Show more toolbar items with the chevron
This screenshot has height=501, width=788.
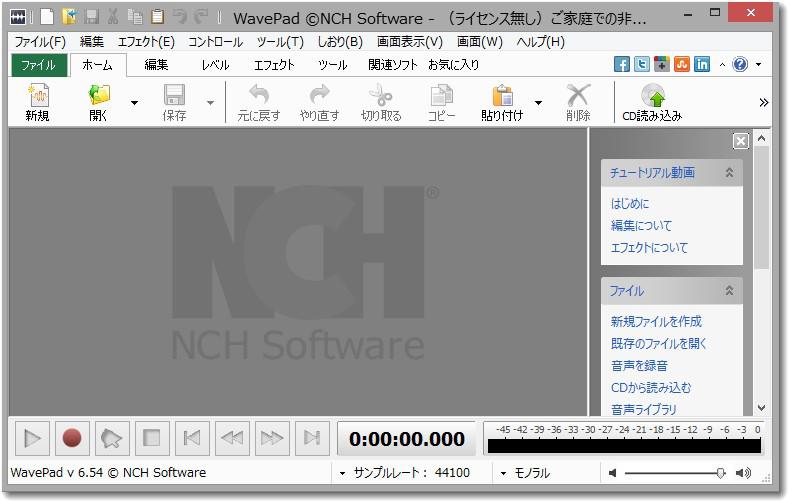[763, 103]
